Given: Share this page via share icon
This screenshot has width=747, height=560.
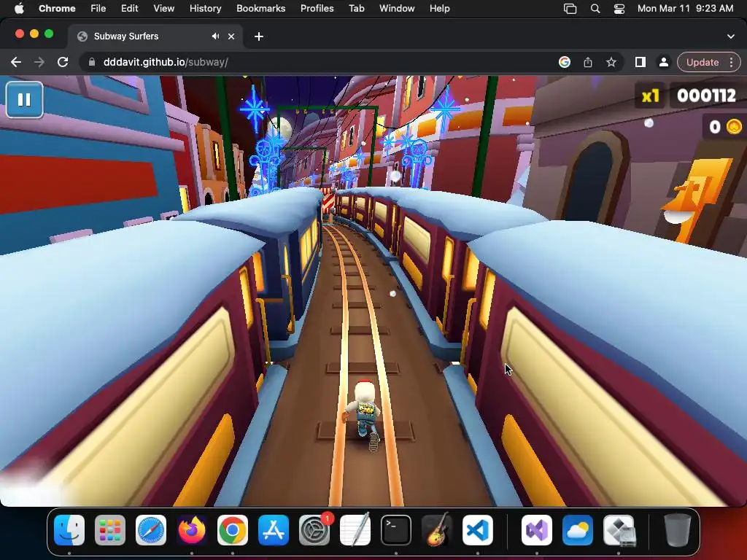Looking at the screenshot, I should point(588,62).
